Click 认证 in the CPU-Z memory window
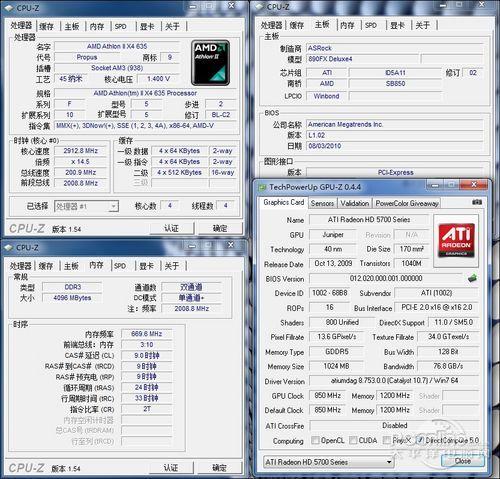This screenshot has height=479, width=500. click(171, 468)
